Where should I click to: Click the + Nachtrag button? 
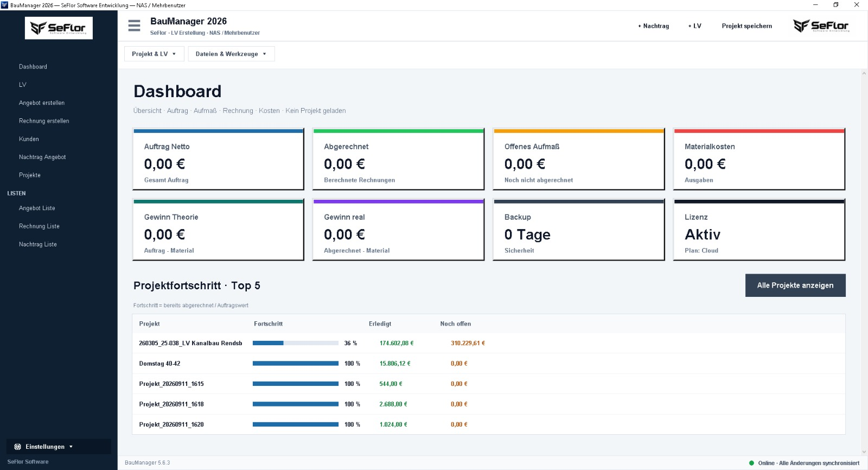coord(653,26)
